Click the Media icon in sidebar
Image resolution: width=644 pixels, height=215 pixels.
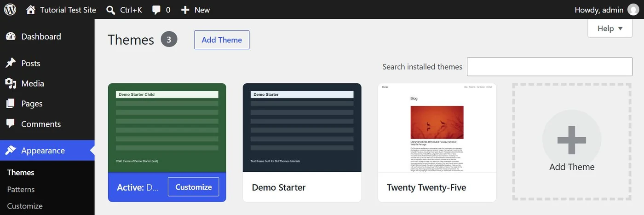(11, 83)
